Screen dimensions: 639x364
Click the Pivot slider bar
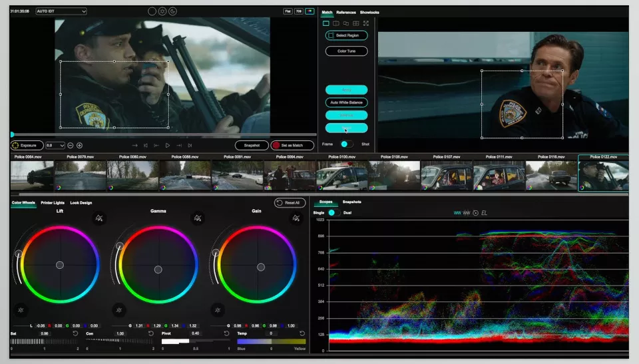(196, 341)
